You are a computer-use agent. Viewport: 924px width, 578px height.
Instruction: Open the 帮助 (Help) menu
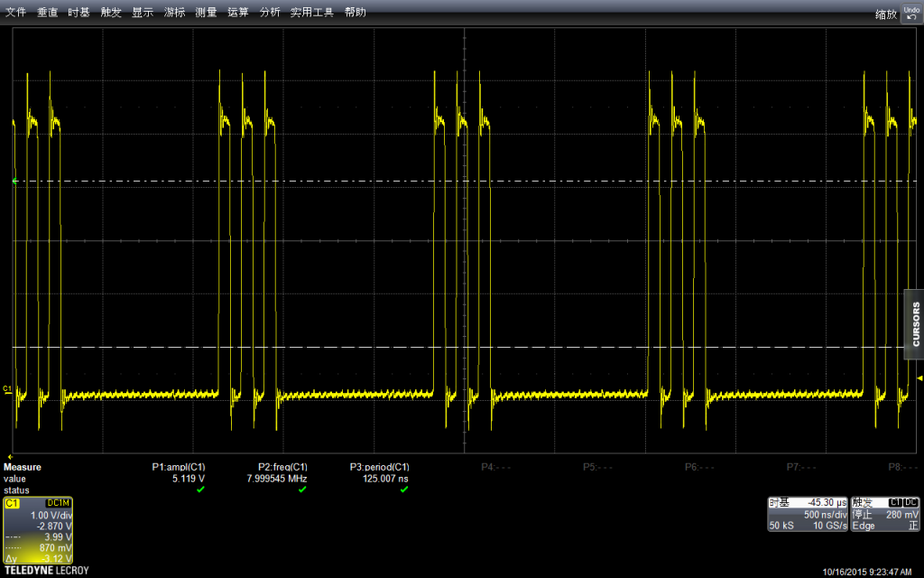[356, 12]
